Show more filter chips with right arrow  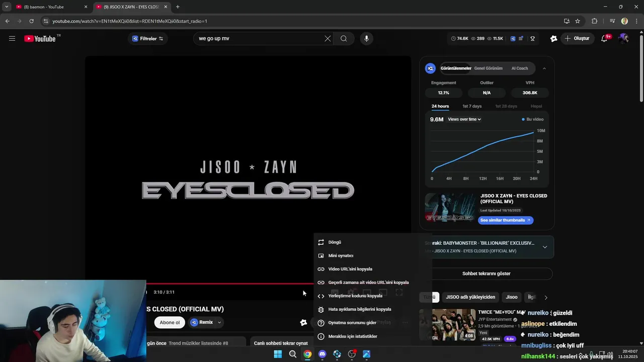coord(546,297)
